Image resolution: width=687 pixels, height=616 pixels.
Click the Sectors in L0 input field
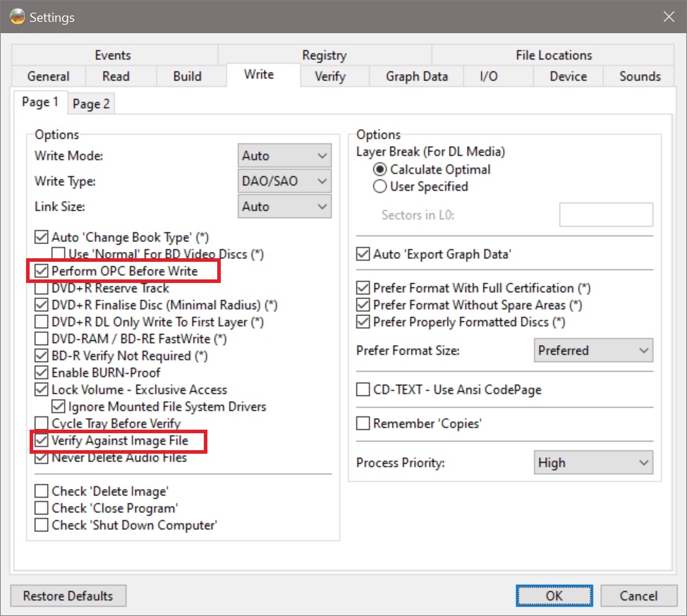(x=606, y=215)
